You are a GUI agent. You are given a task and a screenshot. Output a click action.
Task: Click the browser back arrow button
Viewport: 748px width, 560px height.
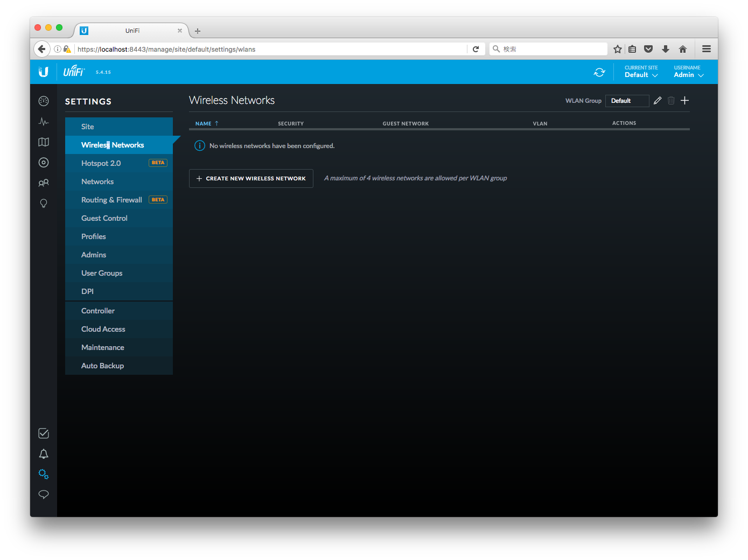(x=42, y=49)
